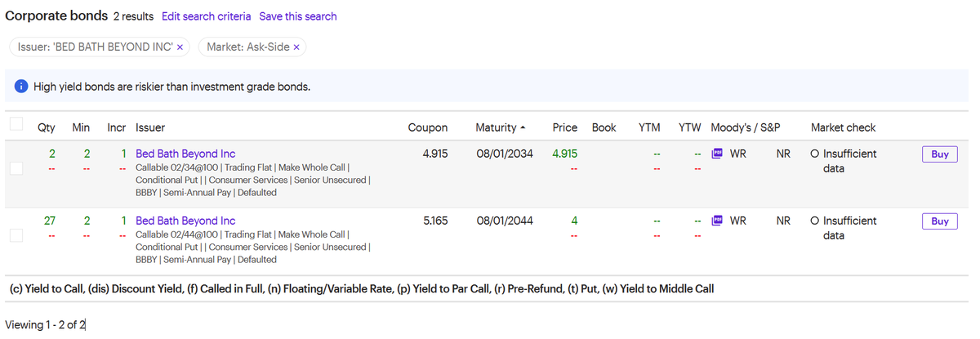Click the yield legend footnote text

click(x=361, y=289)
